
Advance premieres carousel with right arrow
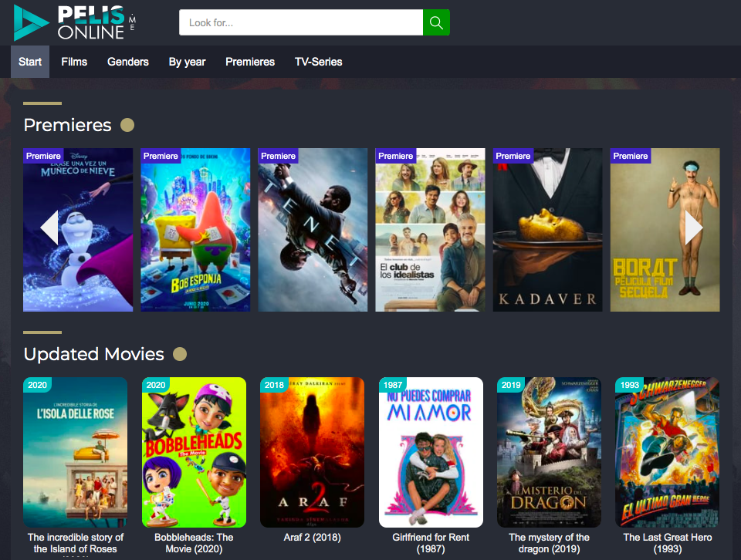tap(693, 228)
